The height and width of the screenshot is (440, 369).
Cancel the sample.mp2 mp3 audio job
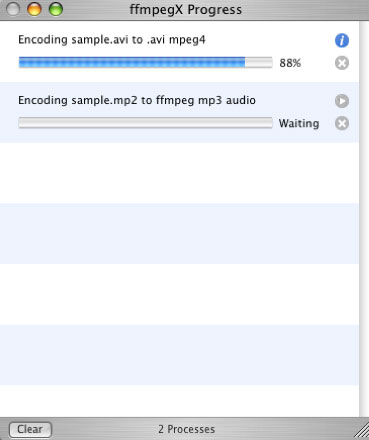coord(342,124)
